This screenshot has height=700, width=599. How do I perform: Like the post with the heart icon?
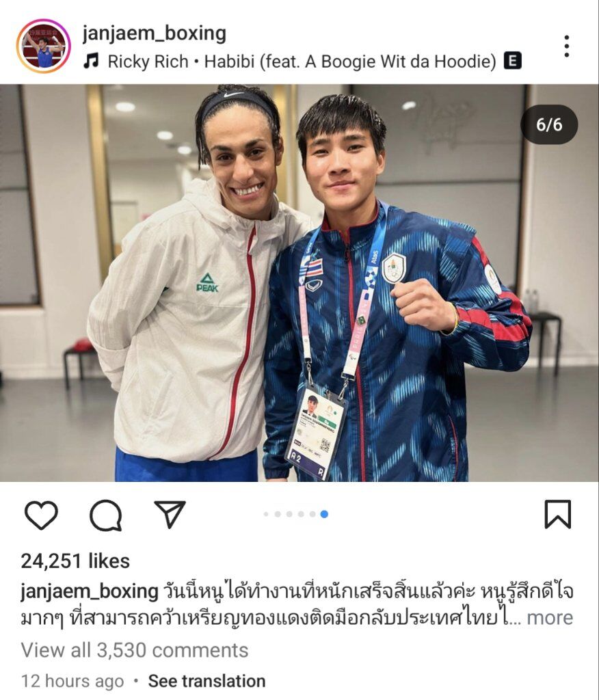41,515
